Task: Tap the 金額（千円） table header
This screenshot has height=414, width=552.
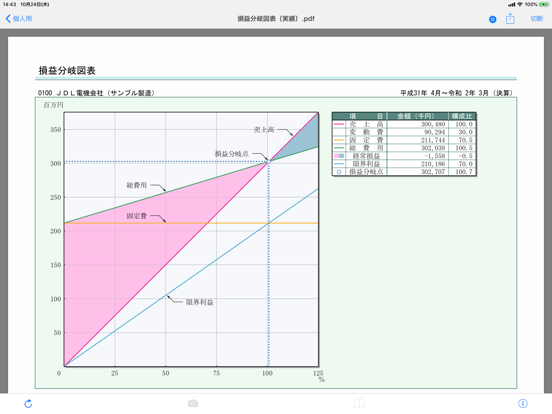Action: click(418, 116)
